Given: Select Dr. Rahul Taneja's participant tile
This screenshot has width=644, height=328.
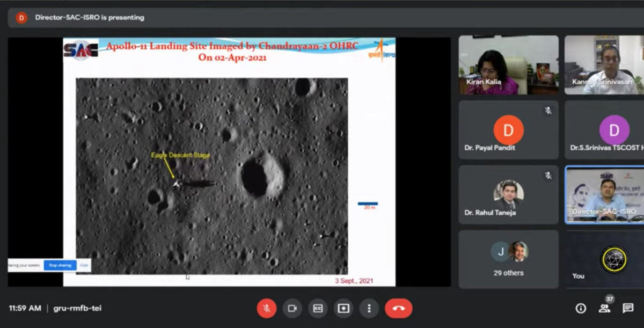Looking at the screenshot, I should pos(508,195).
